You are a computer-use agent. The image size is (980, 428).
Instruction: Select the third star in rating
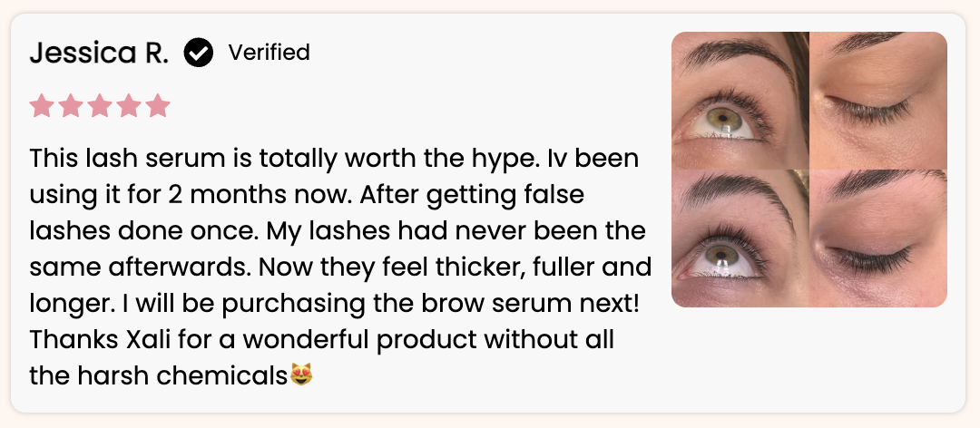tap(100, 105)
